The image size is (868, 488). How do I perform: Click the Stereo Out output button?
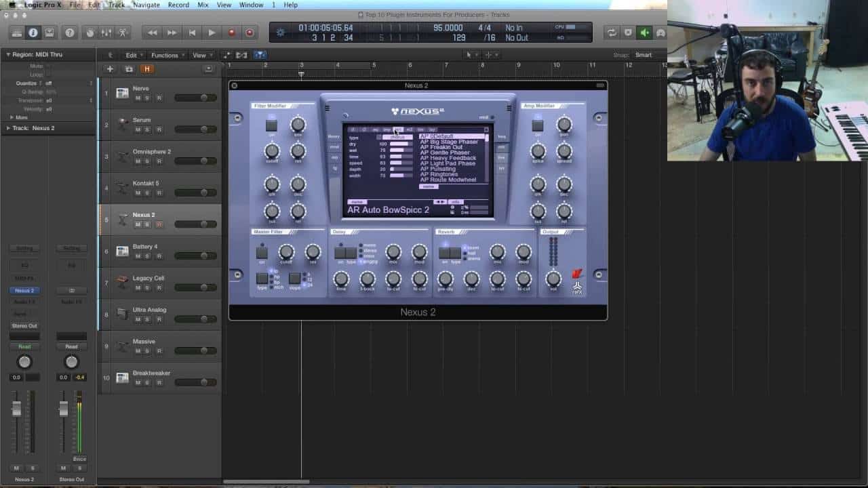coord(24,326)
